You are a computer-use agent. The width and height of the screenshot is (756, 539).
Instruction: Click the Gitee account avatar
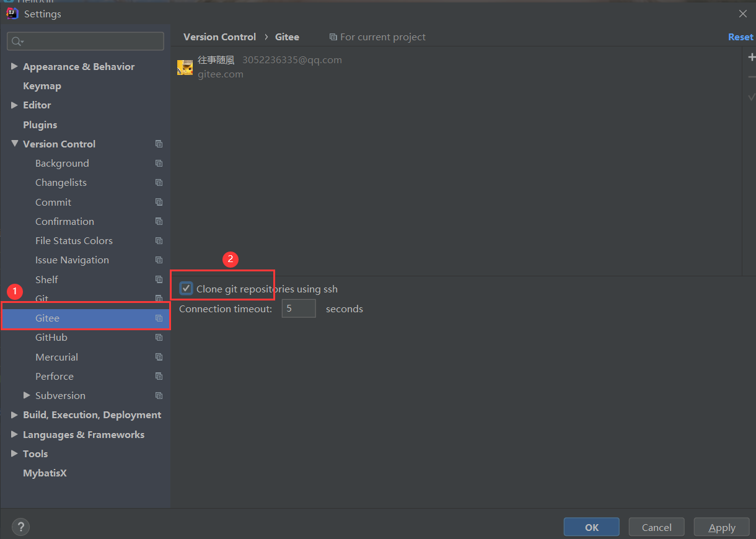click(x=185, y=68)
